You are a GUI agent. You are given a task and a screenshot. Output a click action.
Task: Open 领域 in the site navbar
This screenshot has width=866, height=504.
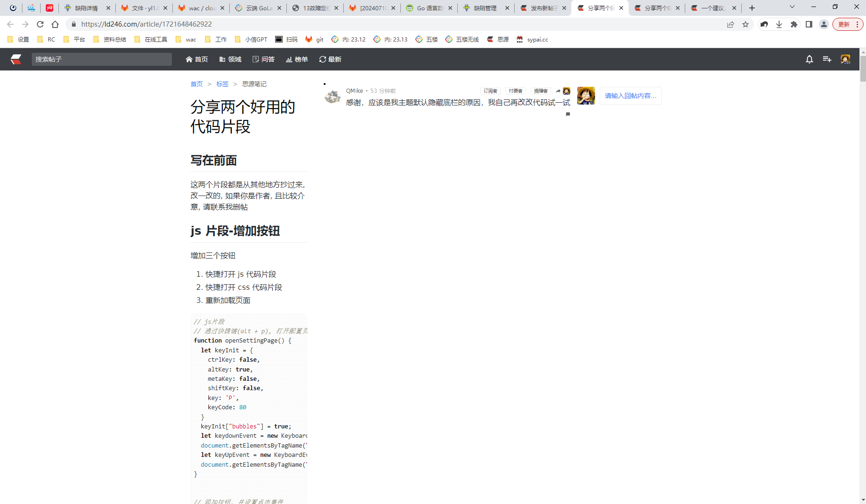[x=230, y=59]
